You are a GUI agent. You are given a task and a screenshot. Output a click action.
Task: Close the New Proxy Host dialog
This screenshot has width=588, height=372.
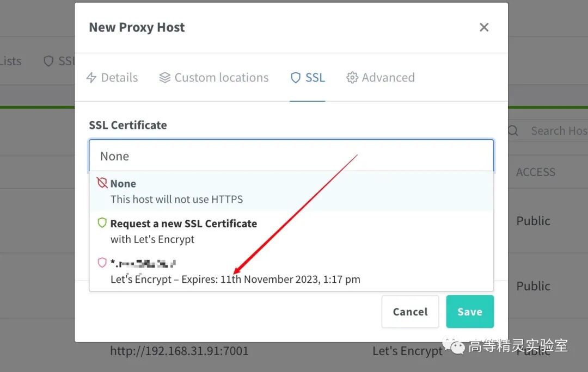pos(484,27)
